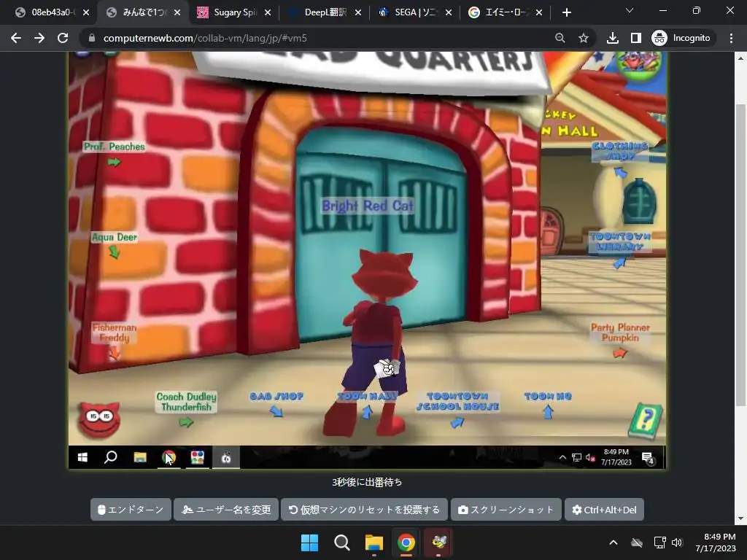Switch to the みんなで1つ tab

tap(143, 12)
